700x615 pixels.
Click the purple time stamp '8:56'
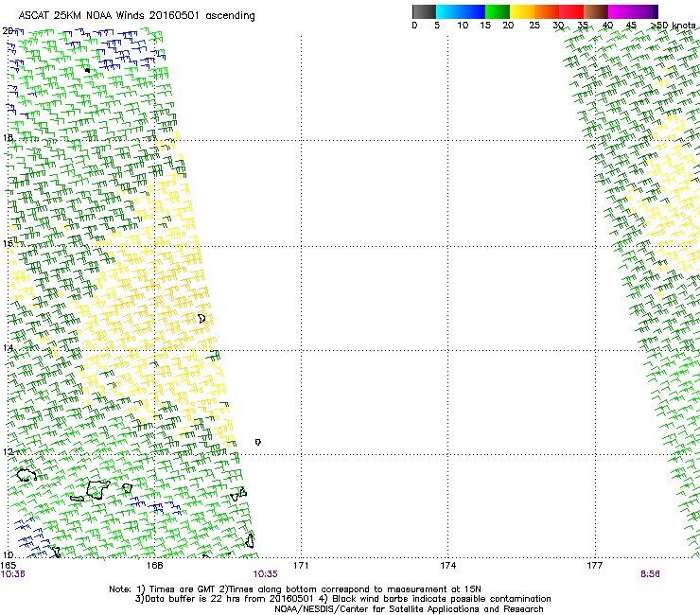pyautogui.click(x=650, y=574)
